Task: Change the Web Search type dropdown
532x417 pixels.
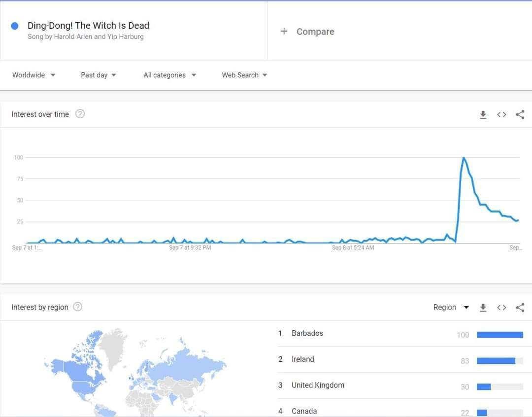Action: 244,75
